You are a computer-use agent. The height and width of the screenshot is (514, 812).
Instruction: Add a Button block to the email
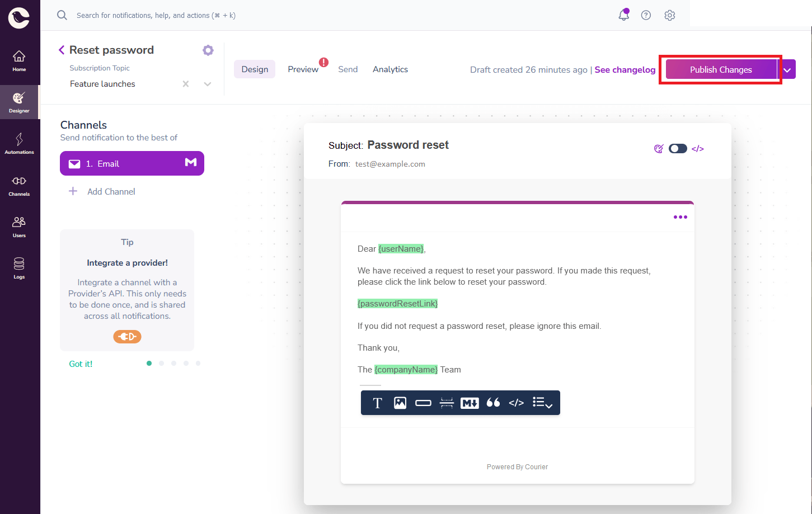coord(424,403)
